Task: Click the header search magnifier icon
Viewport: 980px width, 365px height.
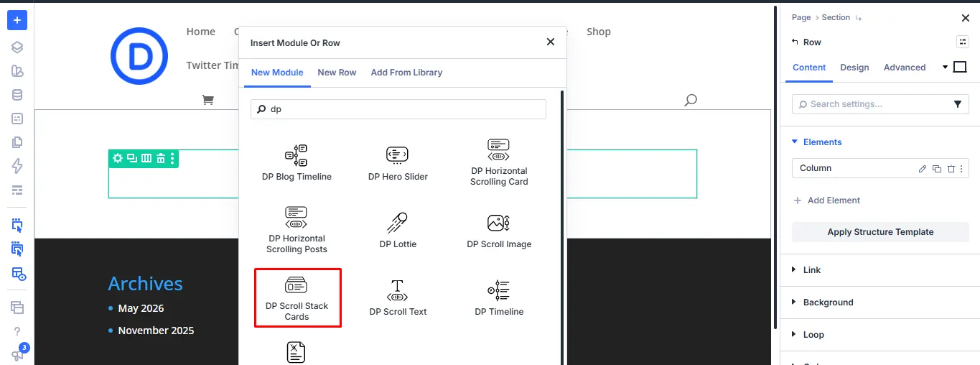Action: (x=691, y=100)
